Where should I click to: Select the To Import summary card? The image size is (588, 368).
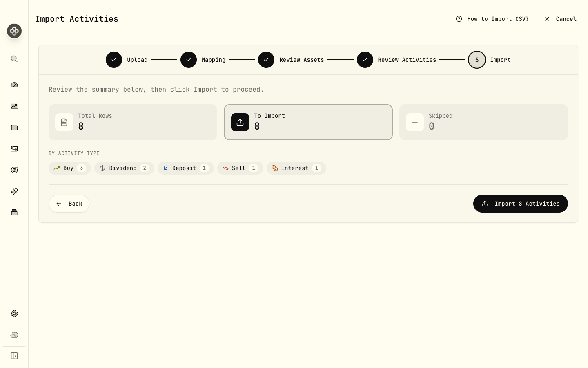click(x=308, y=122)
